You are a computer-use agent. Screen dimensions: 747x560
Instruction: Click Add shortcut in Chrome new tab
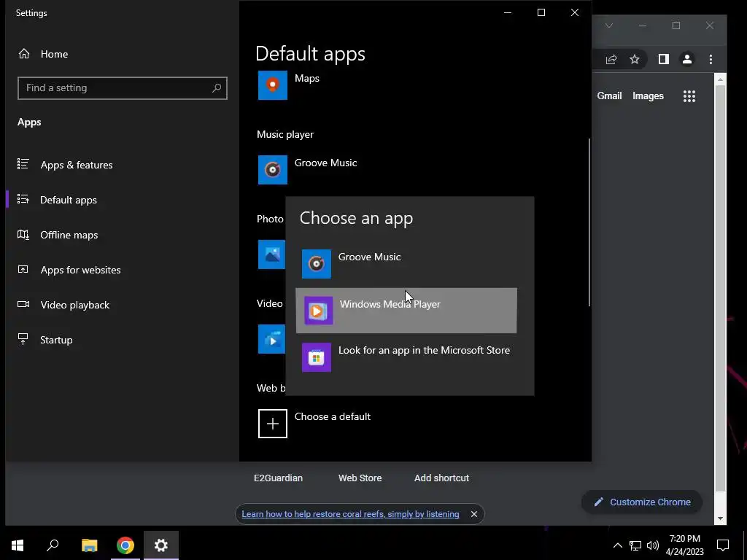(441, 478)
